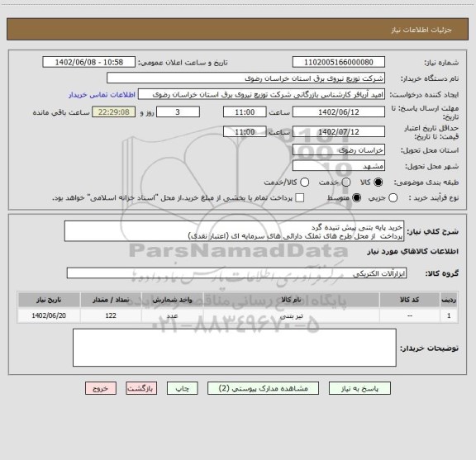Toggle the اسناد خزانه اسلامی payment checkbox

(300, 198)
